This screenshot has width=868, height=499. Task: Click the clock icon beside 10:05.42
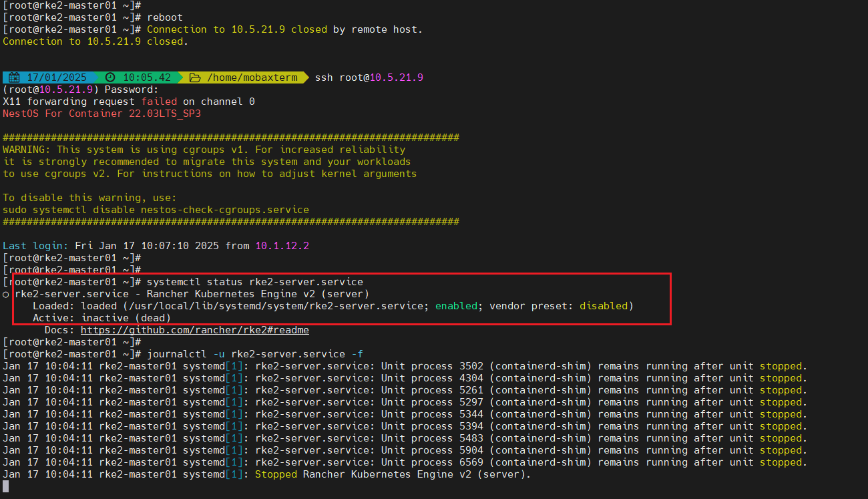click(111, 77)
